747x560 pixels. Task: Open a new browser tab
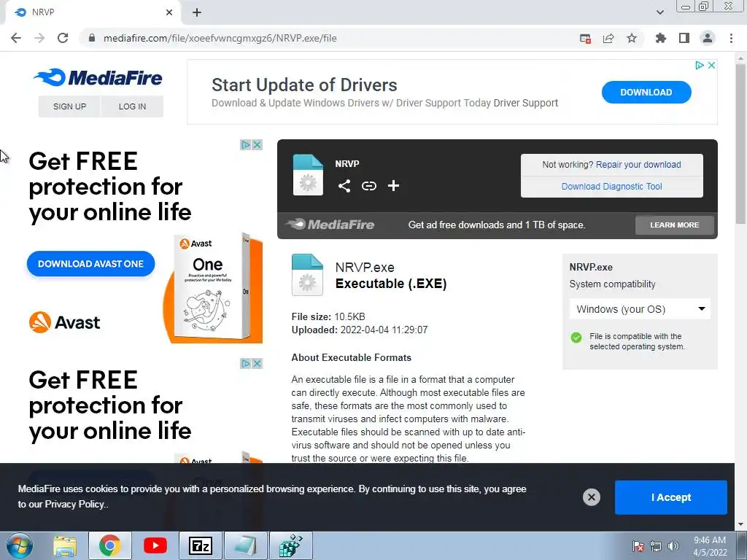197,12
